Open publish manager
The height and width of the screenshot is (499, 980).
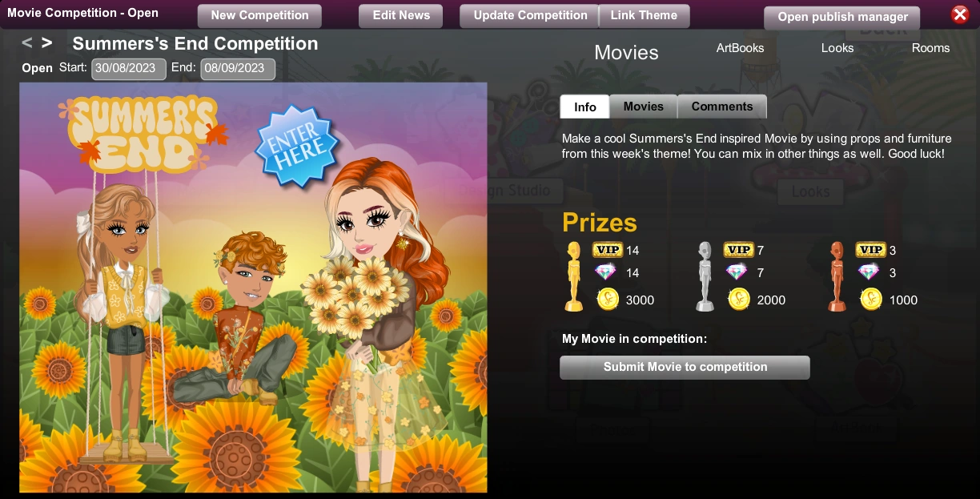click(x=842, y=17)
